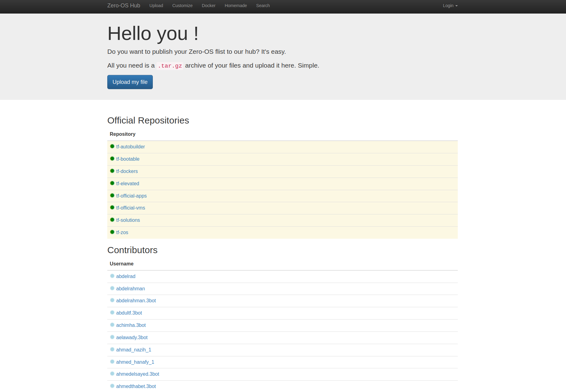
Task: Click the green badge icon beside tf-zos
Action: pyautogui.click(x=112, y=232)
